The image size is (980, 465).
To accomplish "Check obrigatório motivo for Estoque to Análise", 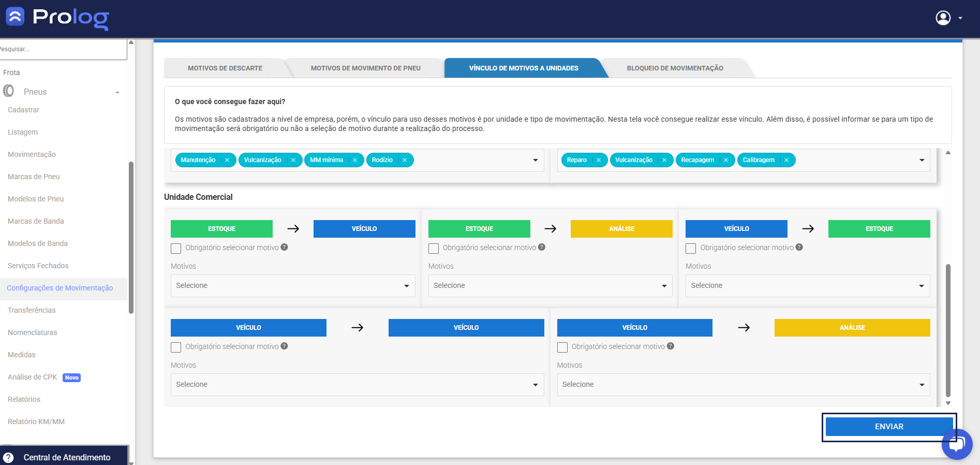I will (434, 248).
